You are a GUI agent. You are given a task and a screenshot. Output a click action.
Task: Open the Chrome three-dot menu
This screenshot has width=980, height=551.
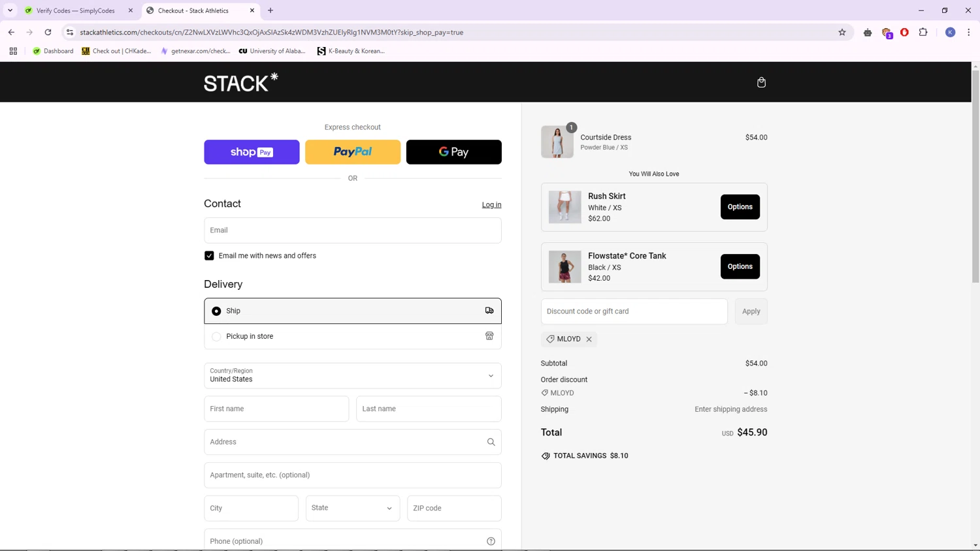[x=969, y=32]
